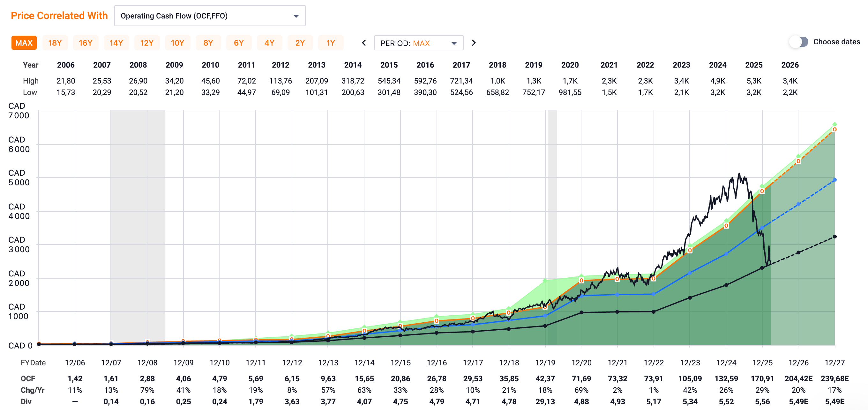Click the next period right arrow

[x=474, y=43]
